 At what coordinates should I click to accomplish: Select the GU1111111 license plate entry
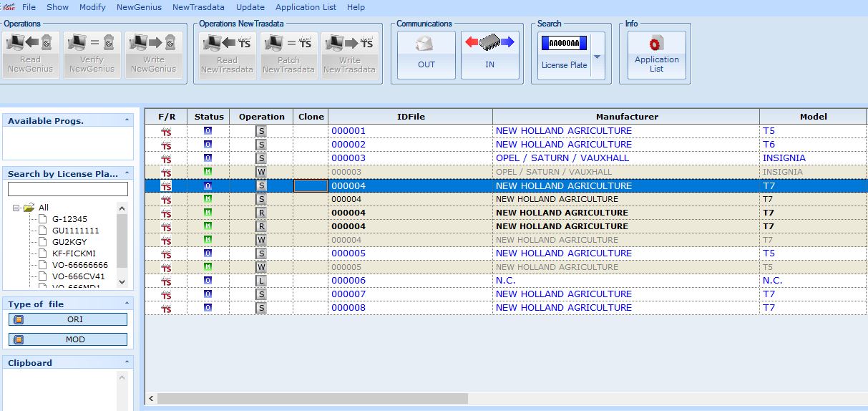pyautogui.click(x=75, y=231)
